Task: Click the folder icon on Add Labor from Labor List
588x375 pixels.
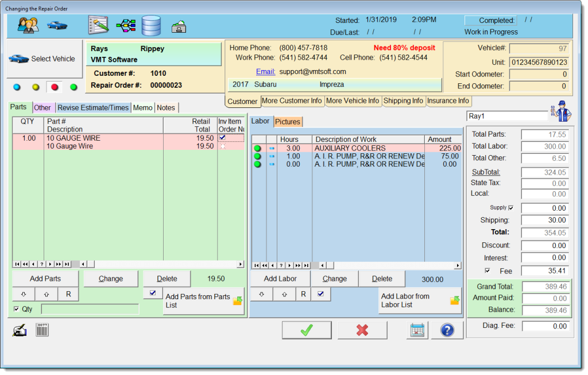Action: [455, 300]
